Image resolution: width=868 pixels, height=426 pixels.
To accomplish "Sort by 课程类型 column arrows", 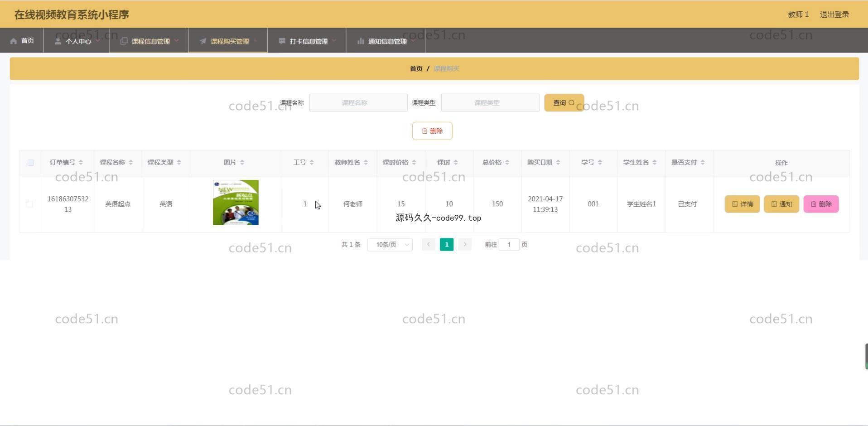I will point(179,162).
